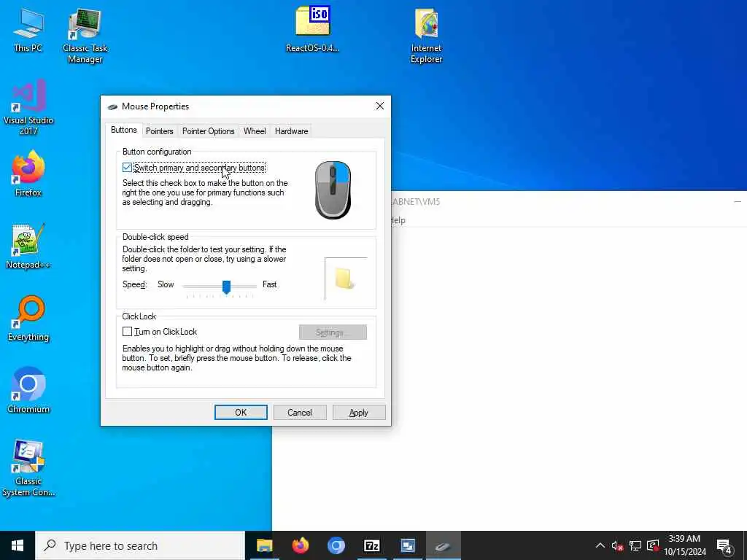Select the Buttons tab
747x560 pixels.
tap(124, 130)
